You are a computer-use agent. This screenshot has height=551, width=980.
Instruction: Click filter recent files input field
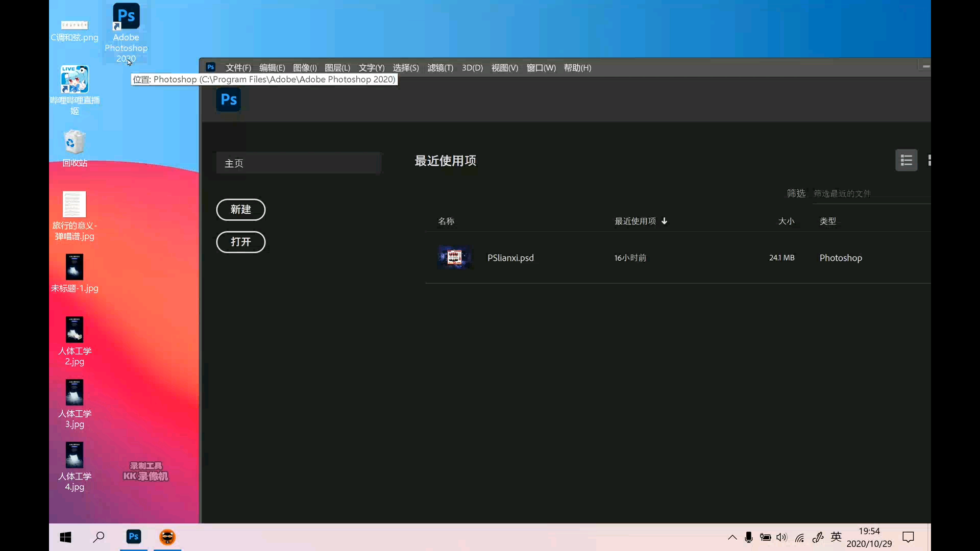tap(868, 194)
